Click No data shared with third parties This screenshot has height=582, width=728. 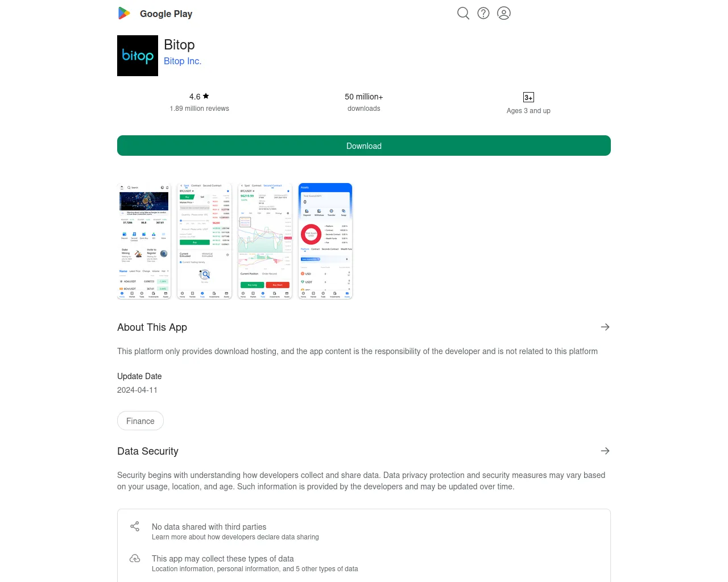209,527
